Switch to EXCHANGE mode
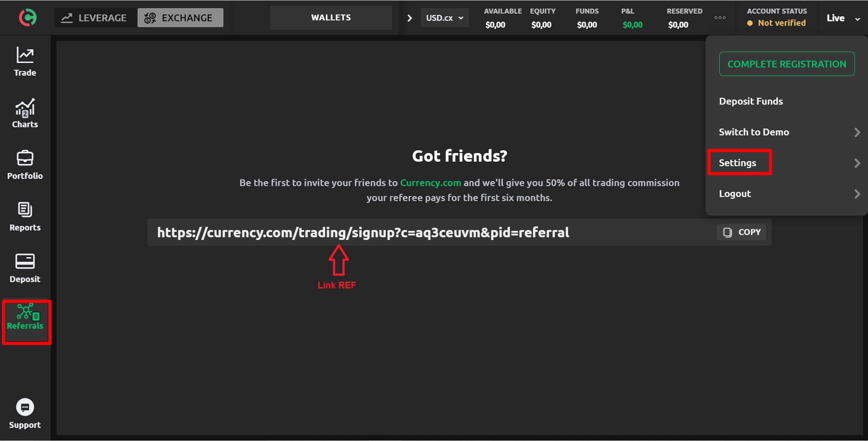Screen dimensions: 868x441 [x=180, y=18]
